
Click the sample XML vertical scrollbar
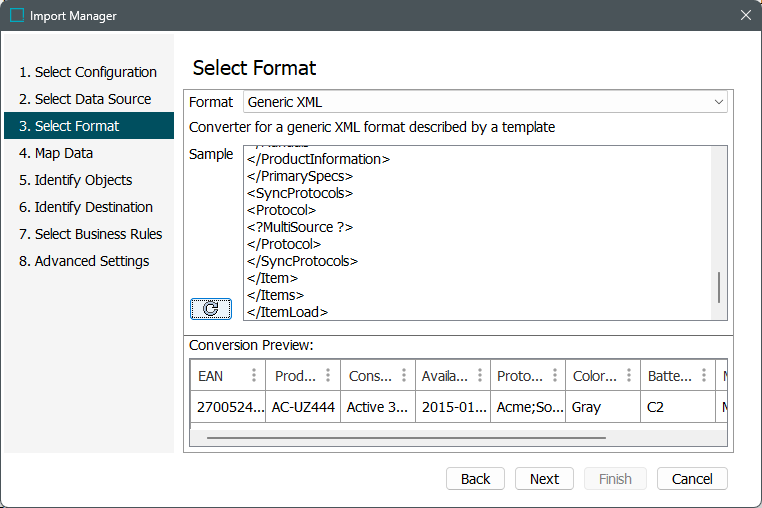[719, 287]
